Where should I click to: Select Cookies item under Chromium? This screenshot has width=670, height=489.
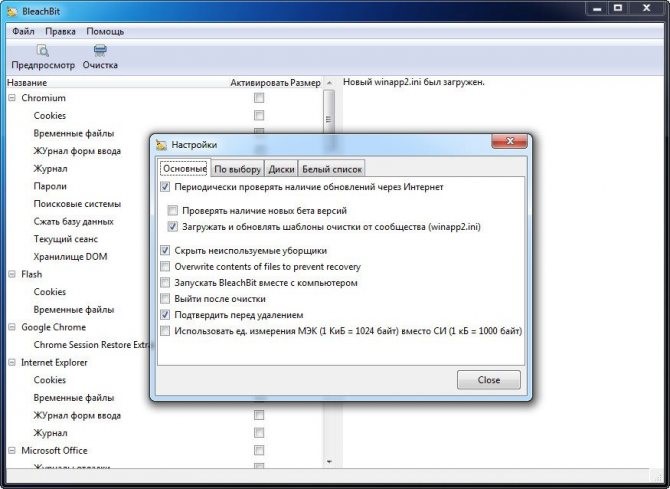click(50, 116)
